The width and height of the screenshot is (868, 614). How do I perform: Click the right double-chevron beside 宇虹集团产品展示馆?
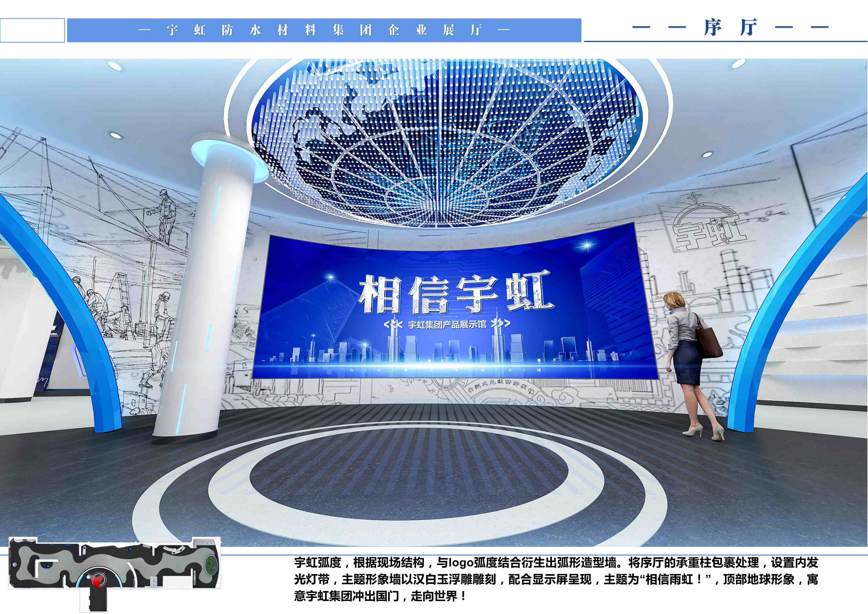501,323
